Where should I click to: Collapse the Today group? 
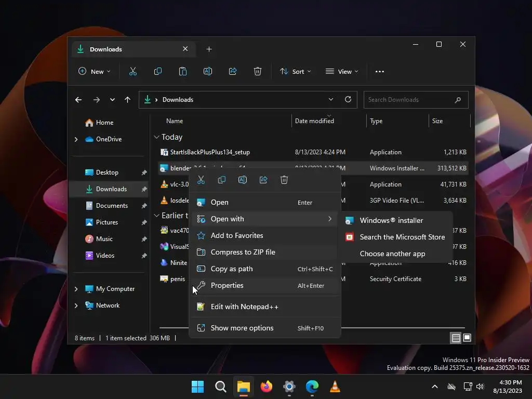[x=156, y=137]
